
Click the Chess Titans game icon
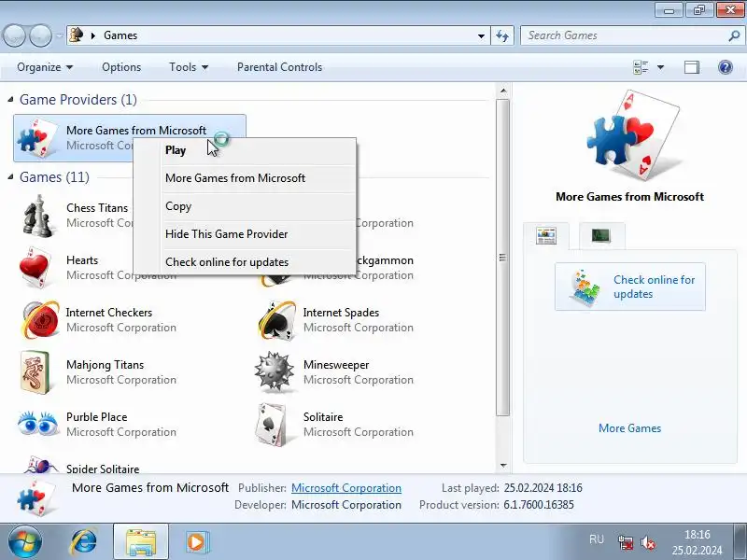(x=37, y=217)
